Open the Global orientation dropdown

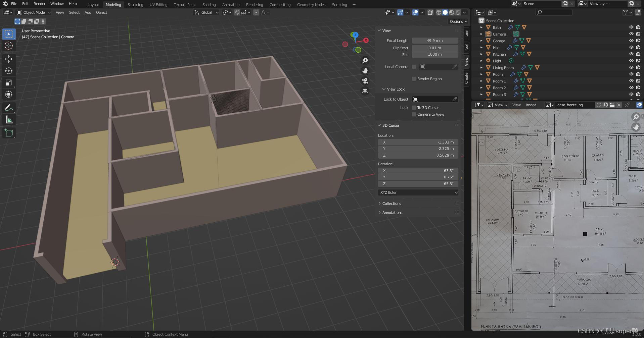tap(206, 12)
